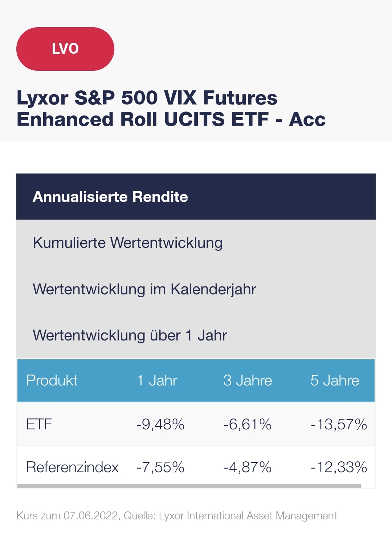Screen dimensions: 392x539
Task: Select the ETF row label
Action: click(39, 424)
